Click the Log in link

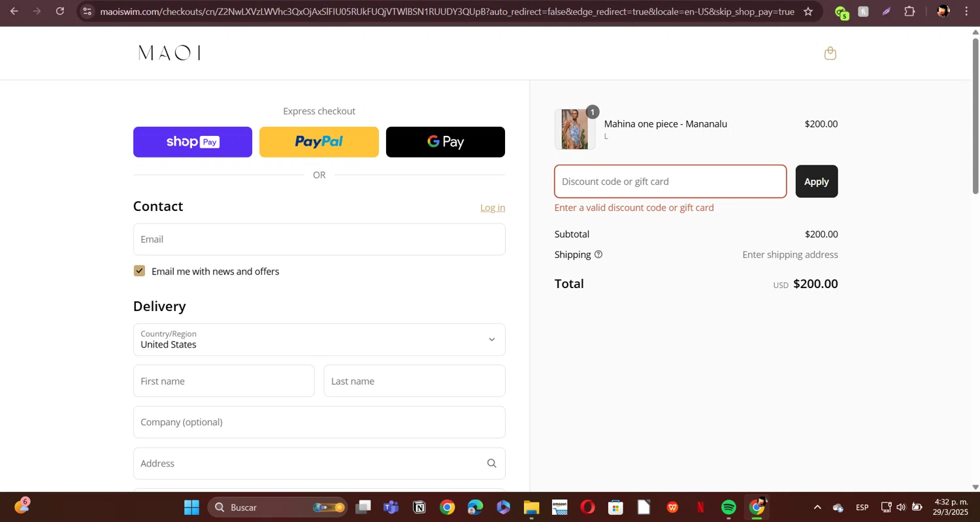[x=493, y=208]
